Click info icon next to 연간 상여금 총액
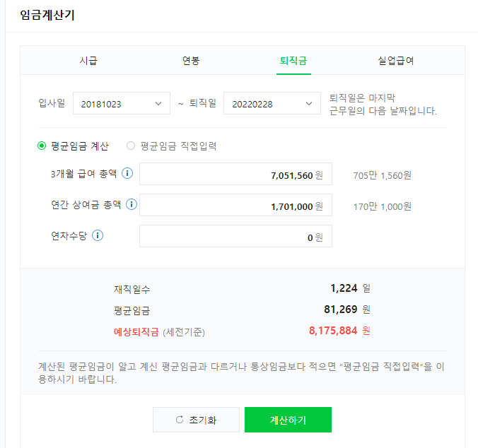 pyautogui.click(x=132, y=205)
